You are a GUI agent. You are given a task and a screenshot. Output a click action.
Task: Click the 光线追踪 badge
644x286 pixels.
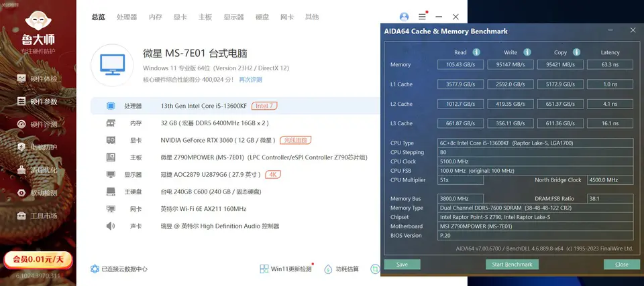296,141
